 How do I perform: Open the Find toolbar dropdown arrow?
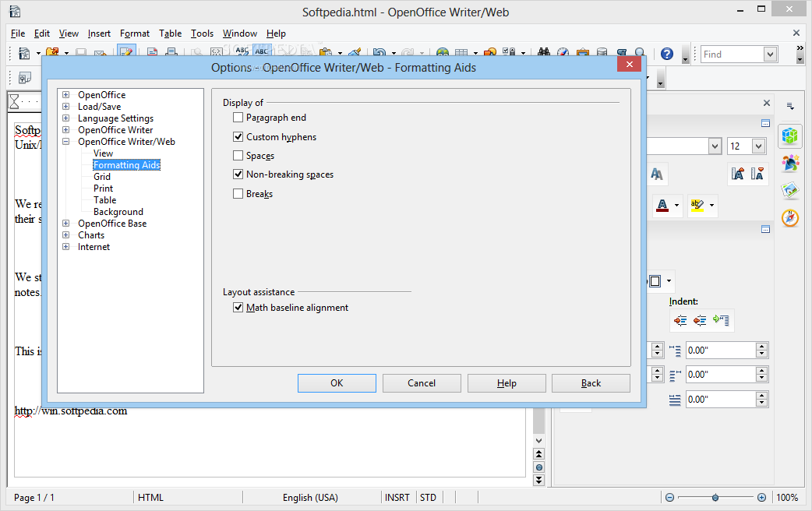(x=770, y=55)
